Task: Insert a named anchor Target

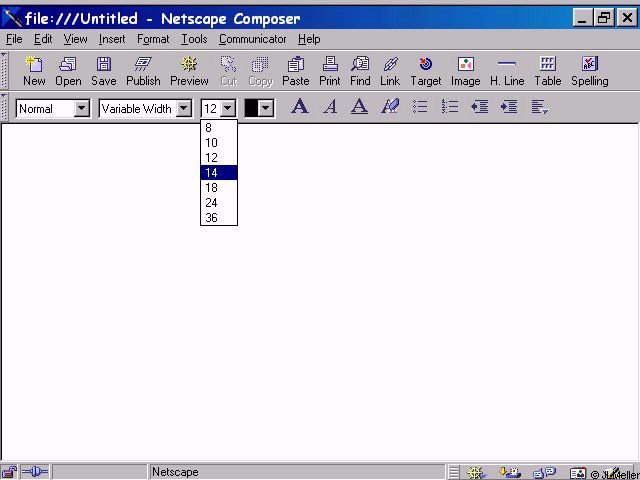Action: 426,71
